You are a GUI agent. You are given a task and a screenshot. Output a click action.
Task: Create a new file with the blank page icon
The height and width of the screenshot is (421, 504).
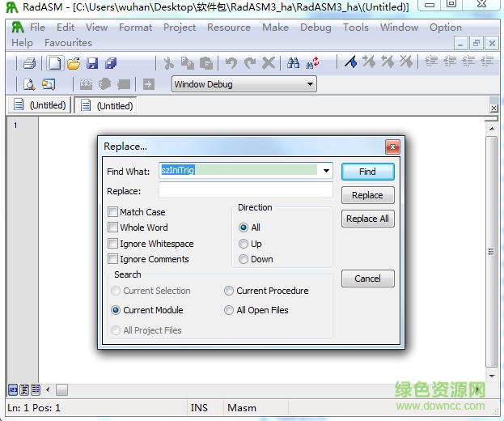click(x=55, y=62)
